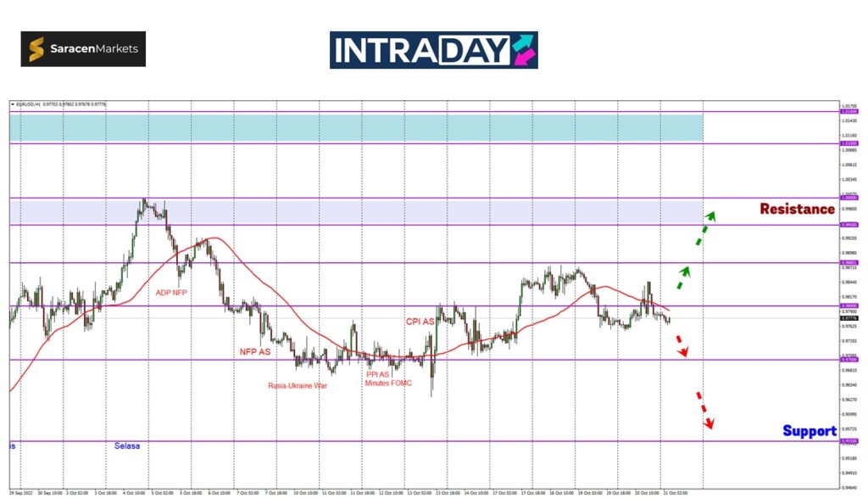The height and width of the screenshot is (498, 868).
Task: Click the Saracen Markets logo
Action: 83,49
